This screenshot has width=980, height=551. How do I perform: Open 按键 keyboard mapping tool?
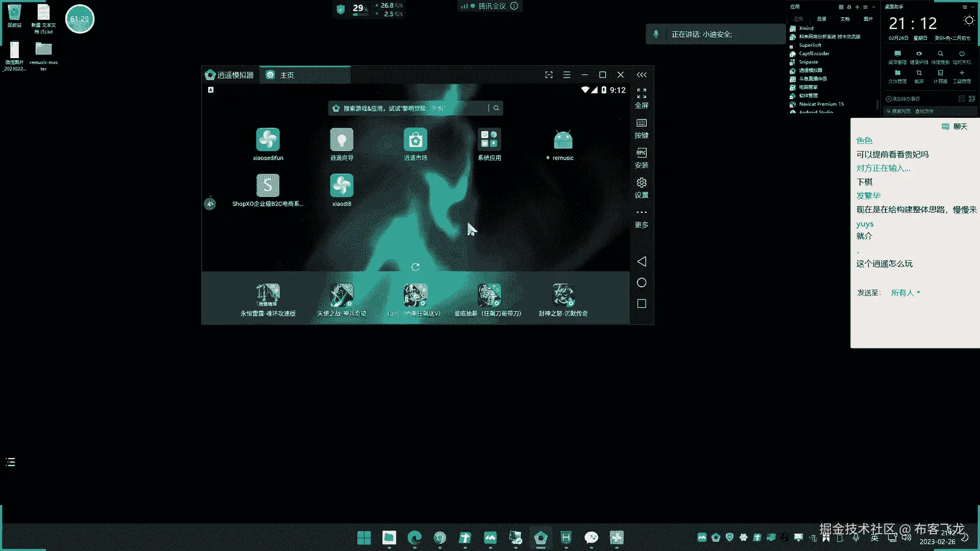click(x=641, y=124)
